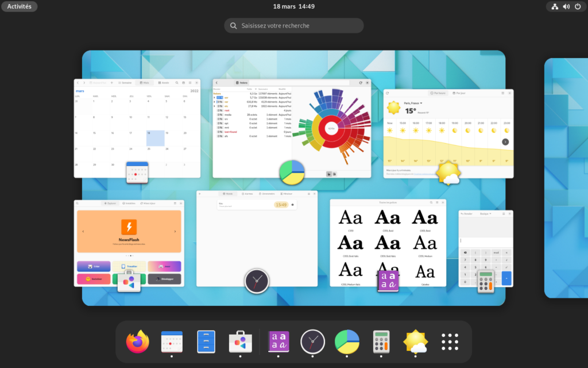Open the Calculator dock icon
This screenshot has height=368, width=588.
coord(381,342)
